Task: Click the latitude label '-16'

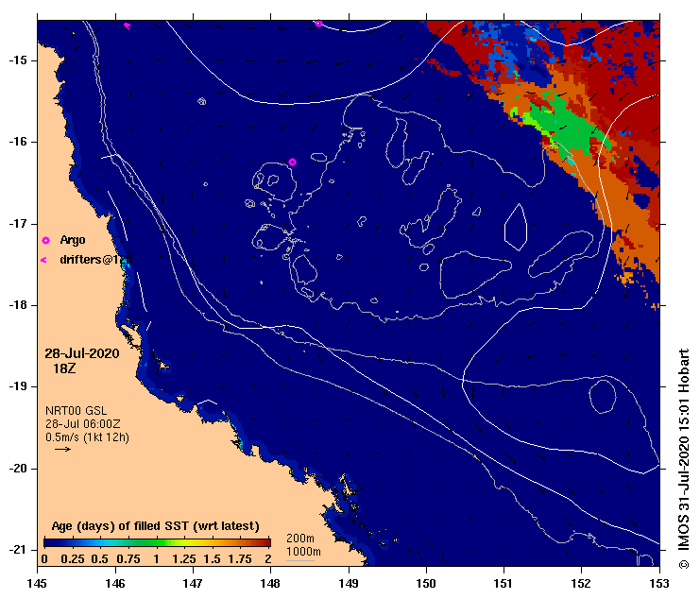Action: (17, 142)
